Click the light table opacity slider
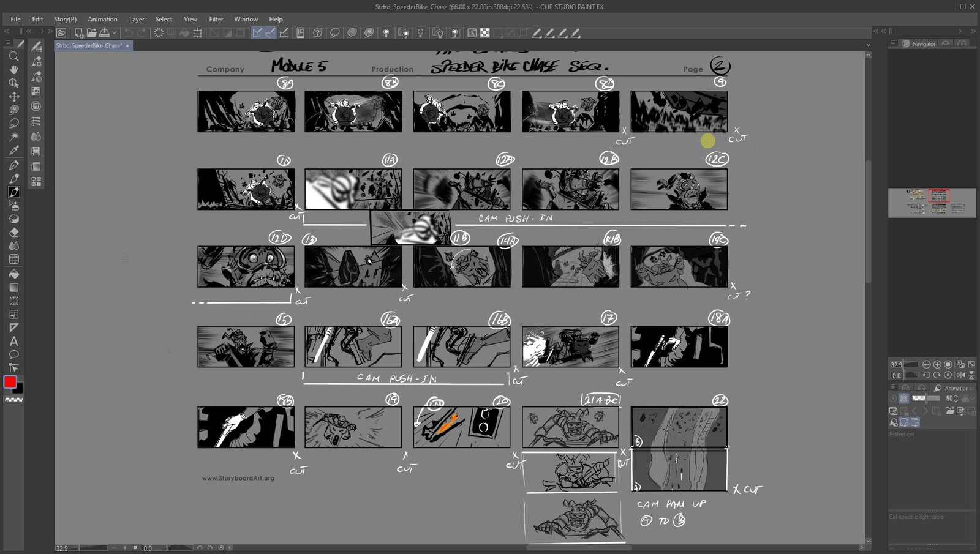 925,399
